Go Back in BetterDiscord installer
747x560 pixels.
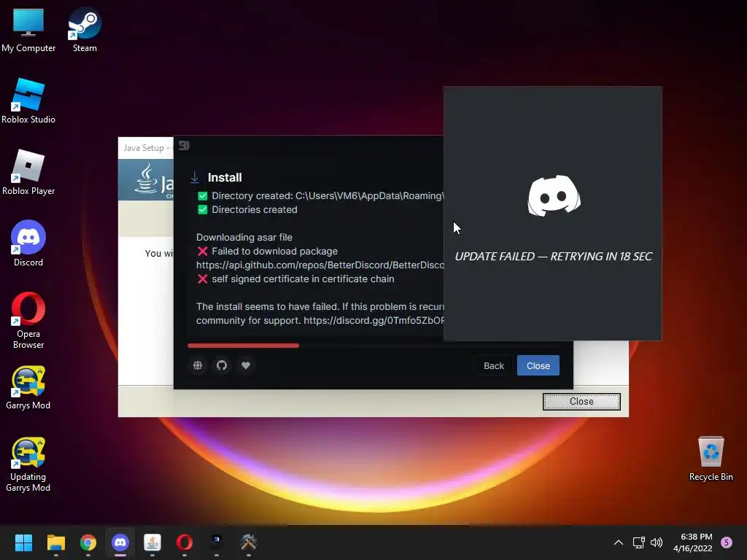pos(494,366)
